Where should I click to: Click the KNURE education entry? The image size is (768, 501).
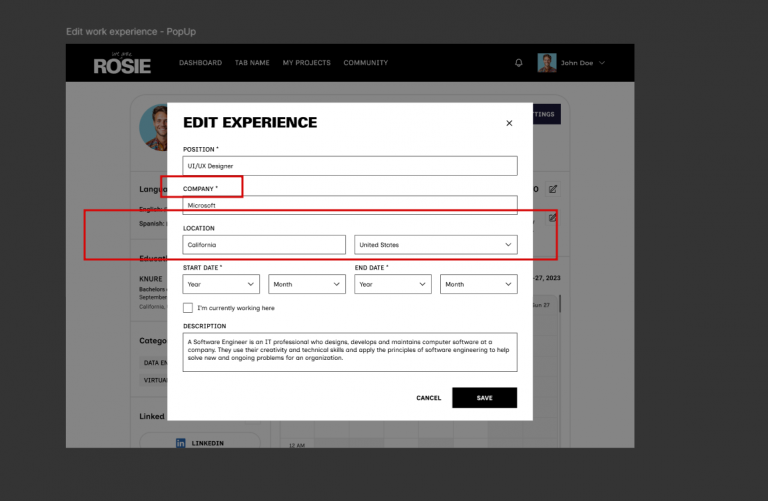click(153, 292)
